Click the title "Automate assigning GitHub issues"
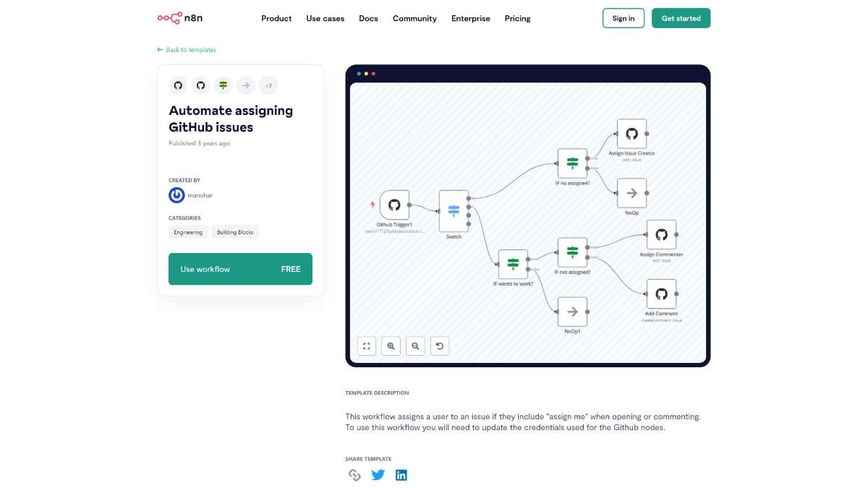This screenshot has width=868, height=488. [x=231, y=119]
